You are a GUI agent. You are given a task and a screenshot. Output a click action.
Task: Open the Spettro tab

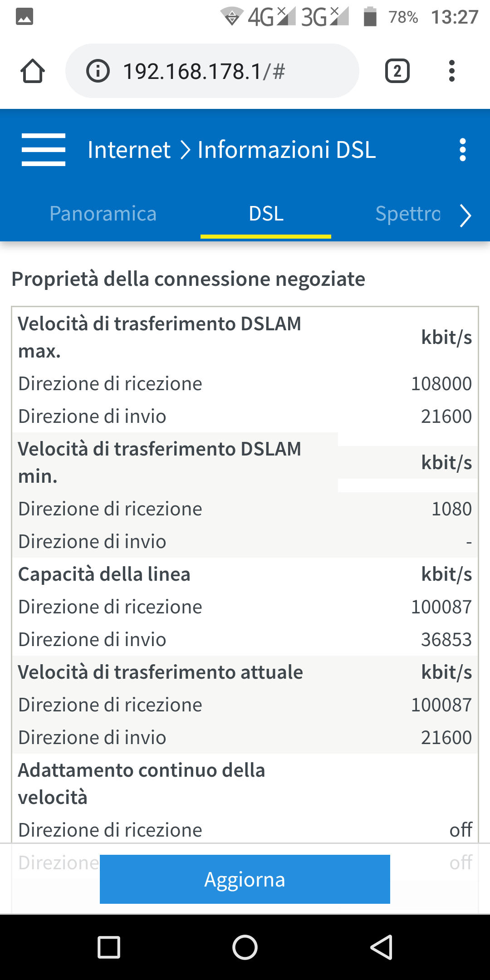pos(408,214)
